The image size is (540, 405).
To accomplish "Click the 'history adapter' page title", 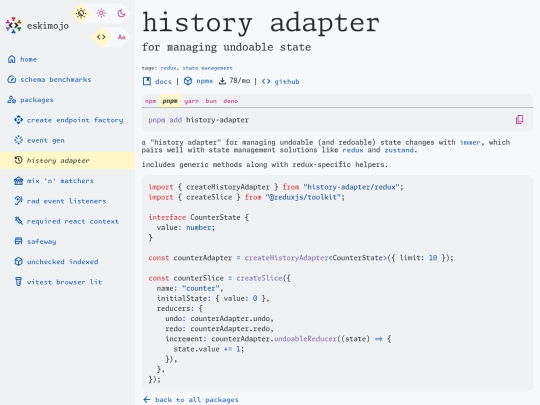I will (261, 23).
